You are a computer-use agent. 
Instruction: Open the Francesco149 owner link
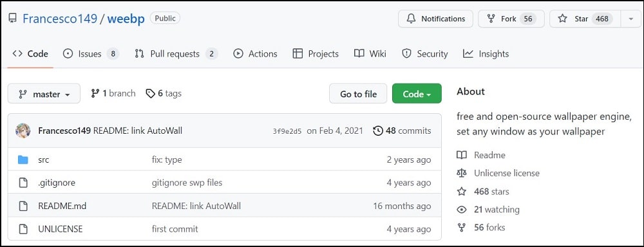60,19
